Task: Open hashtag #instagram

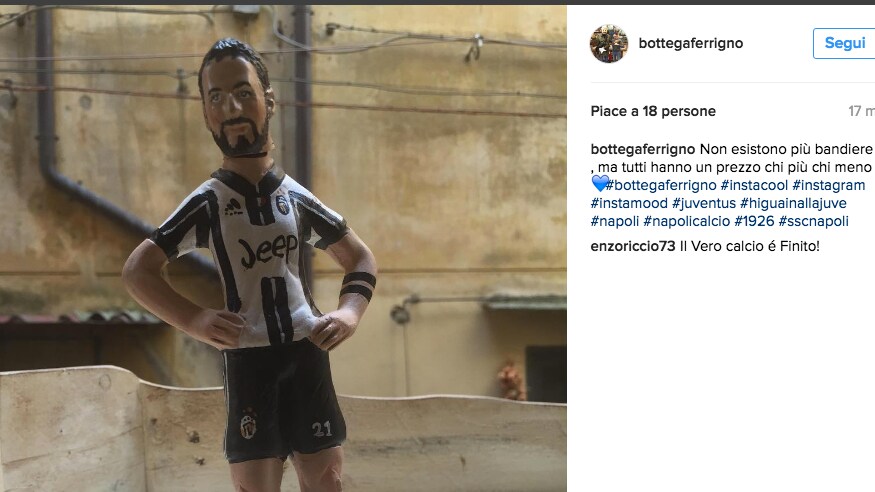Action: coord(828,185)
